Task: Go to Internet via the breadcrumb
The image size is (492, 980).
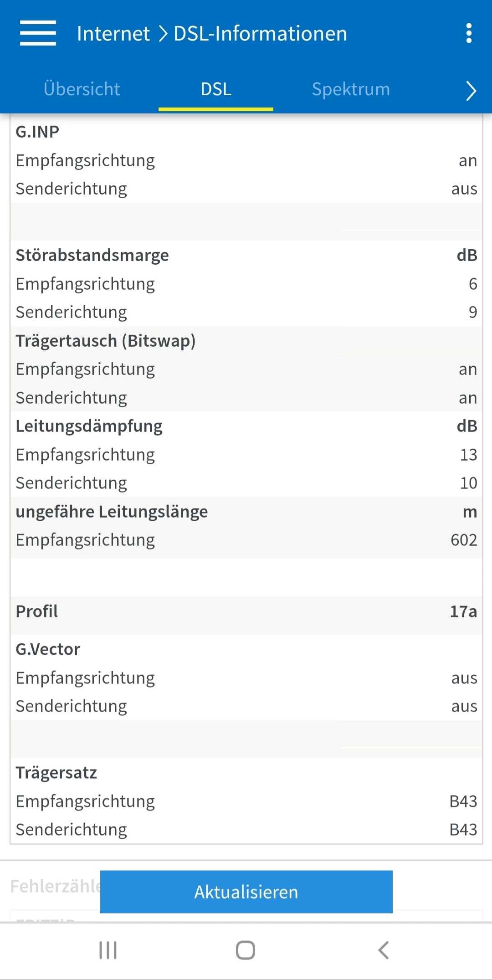Action: point(113,34)
